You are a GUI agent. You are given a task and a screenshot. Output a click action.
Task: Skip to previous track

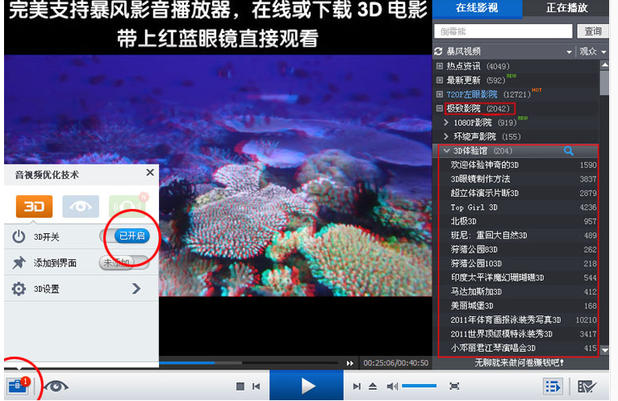tap(256, 386)
